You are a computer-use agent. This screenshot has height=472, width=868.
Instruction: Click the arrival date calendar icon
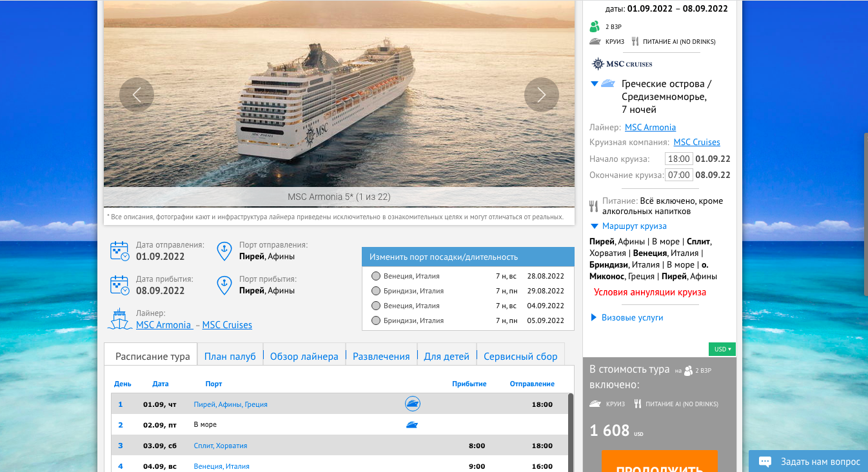(119, 285)
